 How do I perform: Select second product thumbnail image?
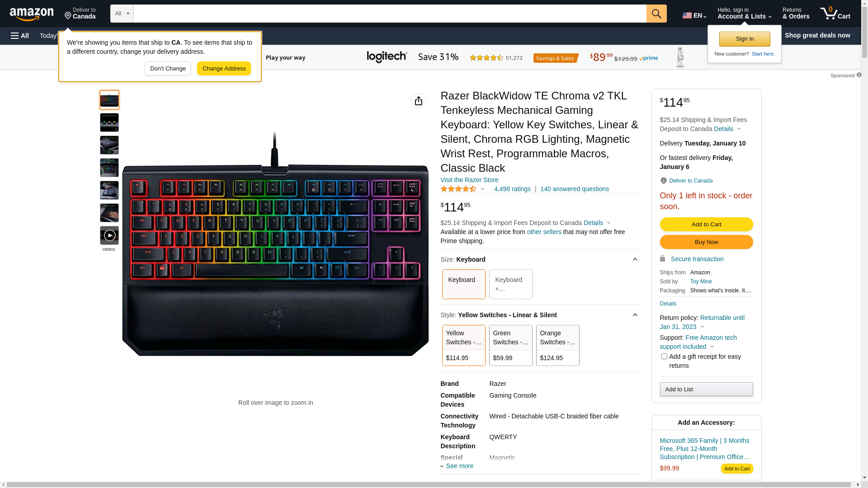click(x=109, y=122)
